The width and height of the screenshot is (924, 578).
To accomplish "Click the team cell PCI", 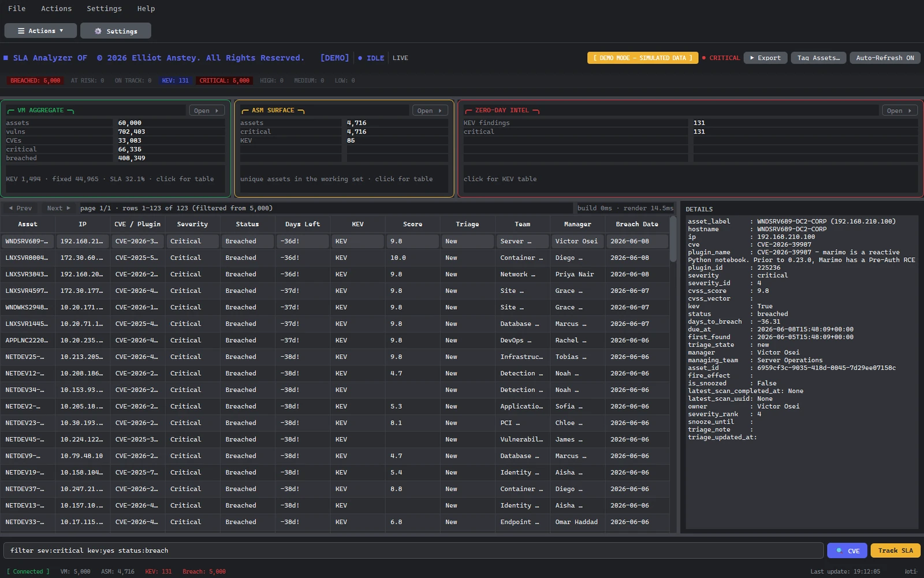I will click(523, 423).
